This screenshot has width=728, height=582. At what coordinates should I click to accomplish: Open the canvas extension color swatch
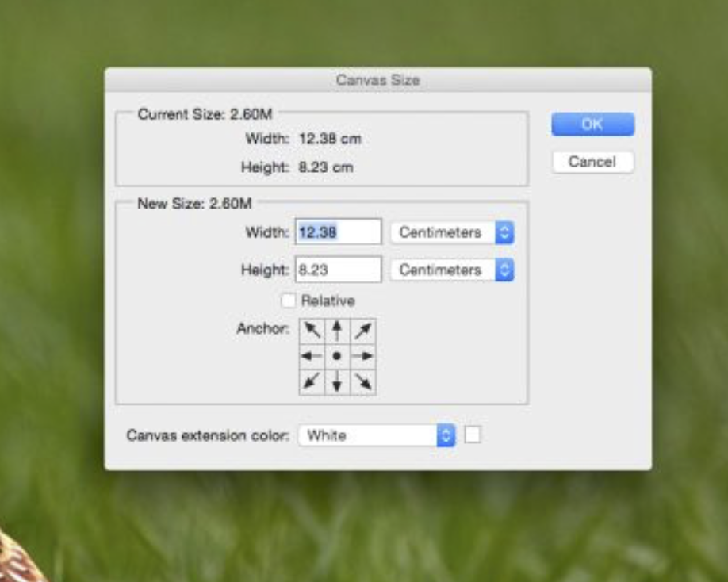473,435
